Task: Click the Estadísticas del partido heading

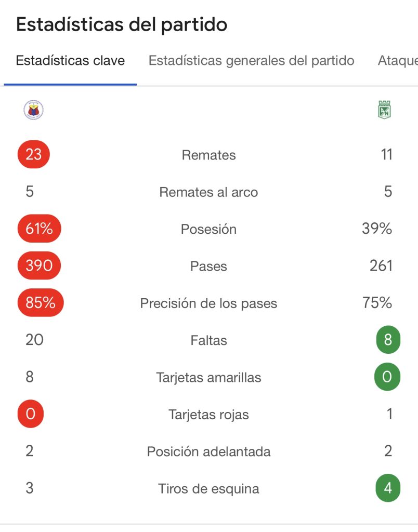Action: [x=122, y=24]
